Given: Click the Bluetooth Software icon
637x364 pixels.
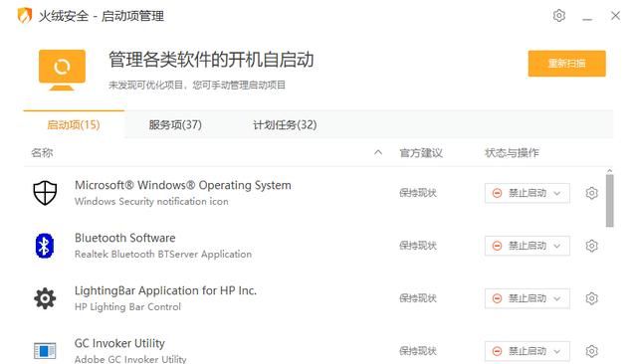Looking at the screenshot, I should tap(44, 246).
